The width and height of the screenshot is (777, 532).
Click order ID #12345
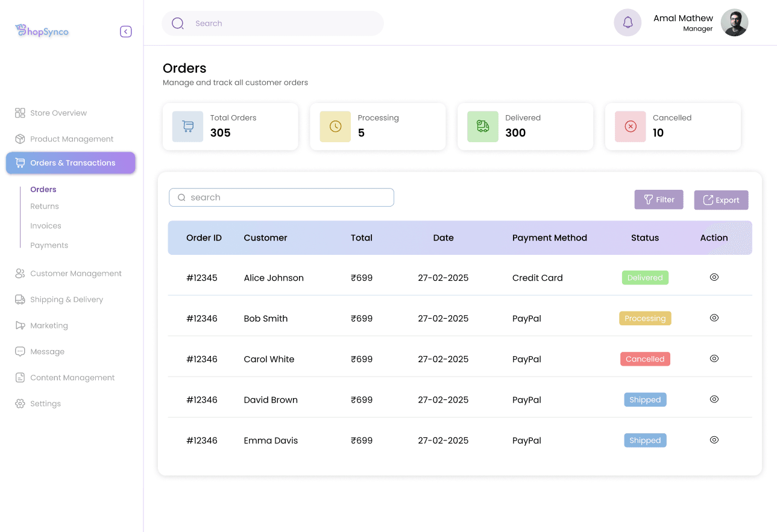tap(202, 278)
